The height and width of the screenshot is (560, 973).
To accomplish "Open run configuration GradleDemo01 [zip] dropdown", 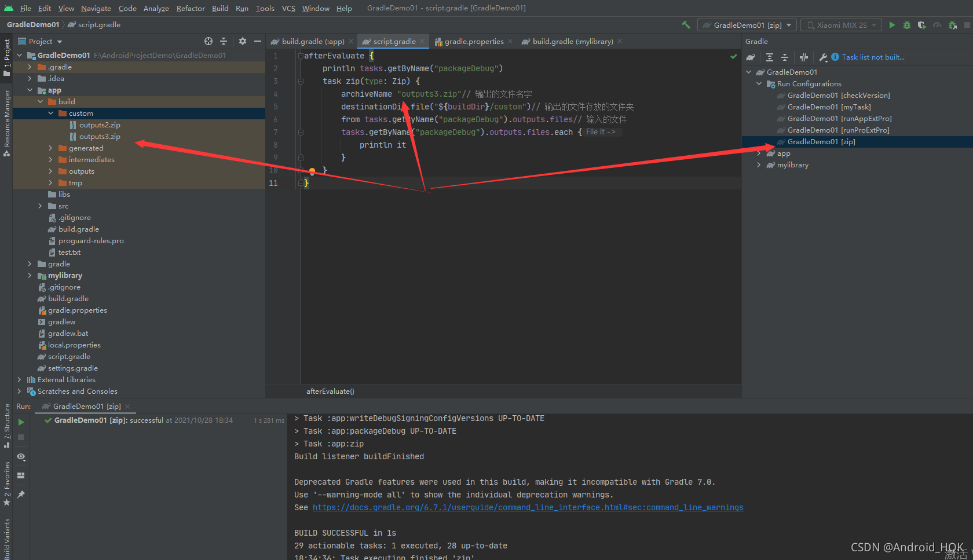I will [x=747, y=25].
